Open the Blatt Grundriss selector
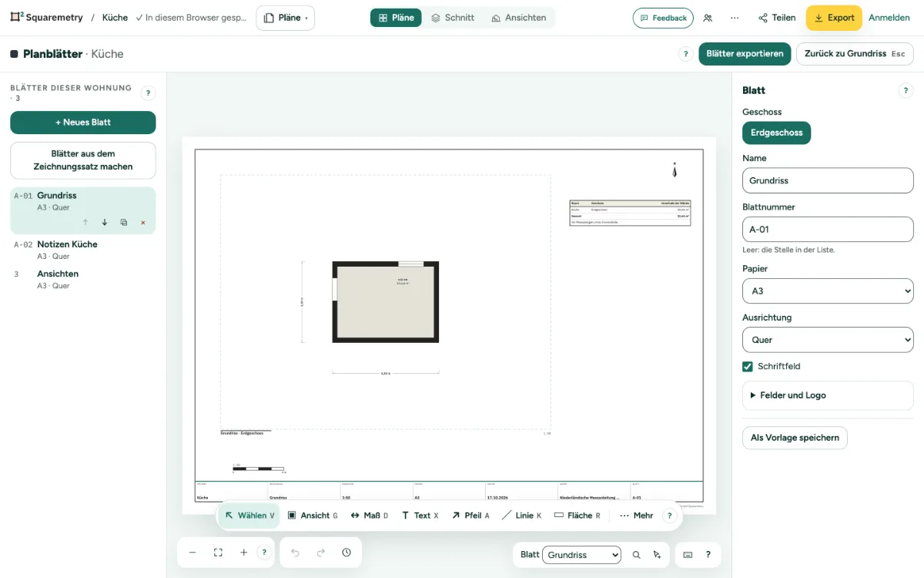 (581, 555)
